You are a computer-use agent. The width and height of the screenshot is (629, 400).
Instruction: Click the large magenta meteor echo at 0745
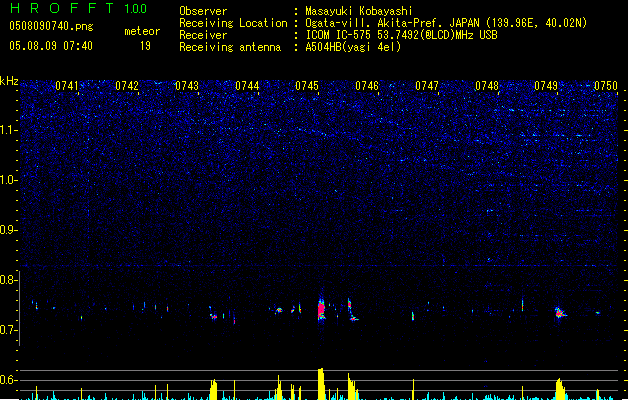321,310
